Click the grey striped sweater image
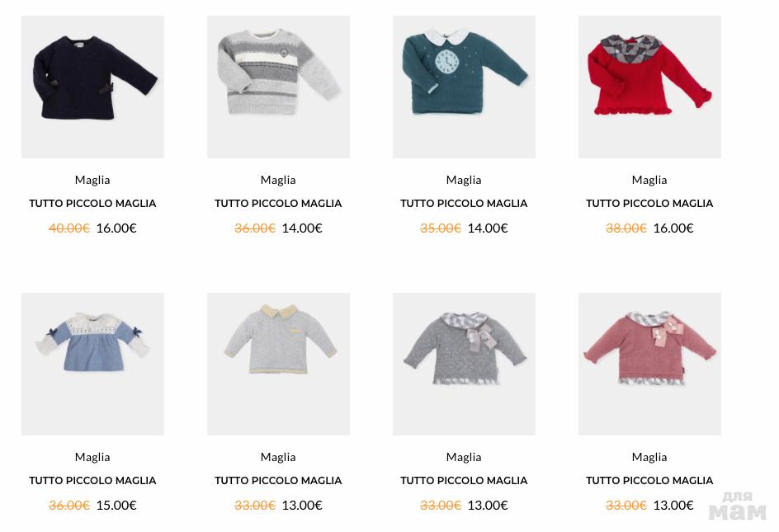Screen dimensions: 779x532 [x=278, y=87]
